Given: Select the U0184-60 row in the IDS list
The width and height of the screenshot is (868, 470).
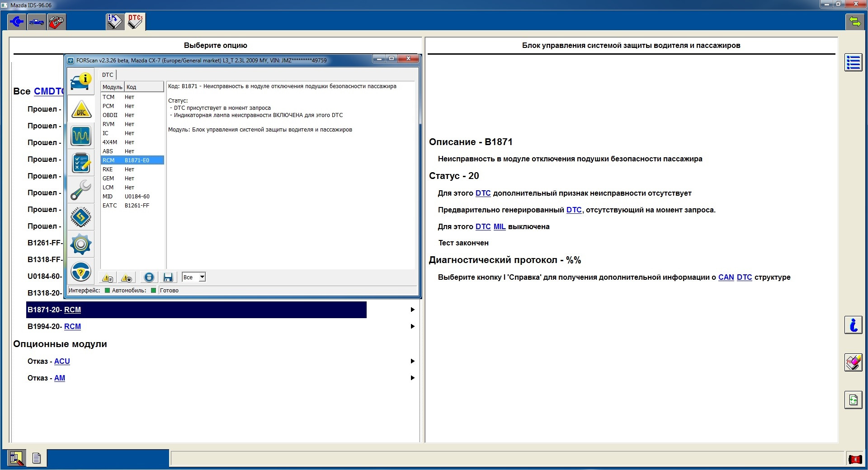Looking at the screenshot, I should pyautogui.click(x=45, y=276).
